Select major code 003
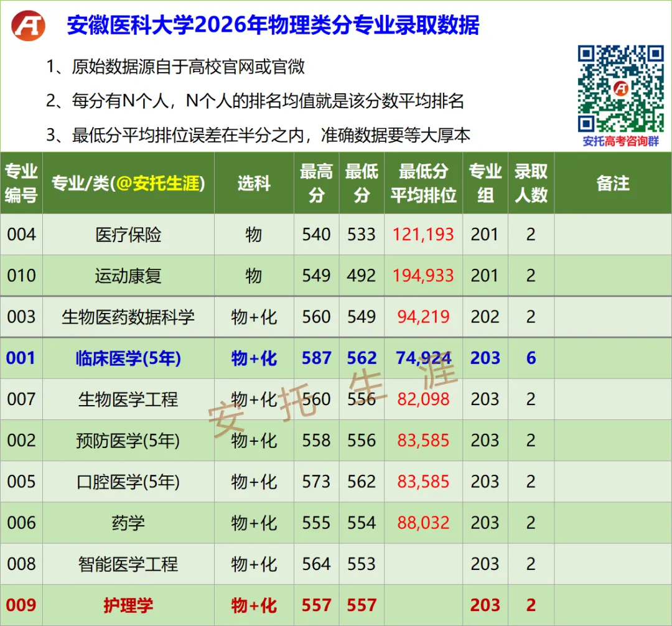 point(21,317)
